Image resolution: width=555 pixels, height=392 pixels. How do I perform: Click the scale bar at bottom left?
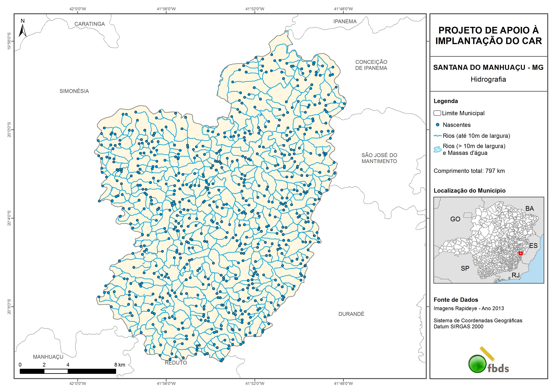(68, 371)
